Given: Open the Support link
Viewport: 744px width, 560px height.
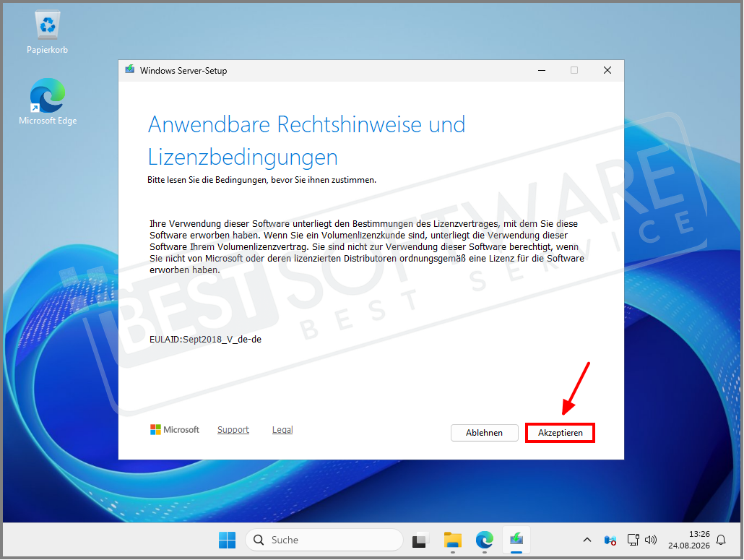Looking at the screenshot, I should pyautogui.click(x=233, y=430).
